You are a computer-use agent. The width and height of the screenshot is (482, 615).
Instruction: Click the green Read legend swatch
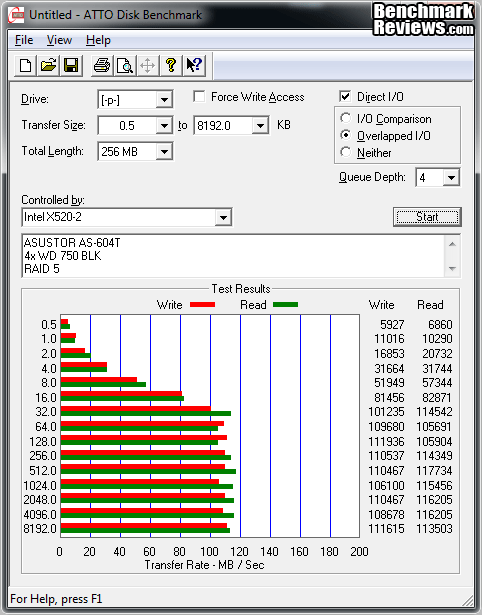tap(286, 305)
